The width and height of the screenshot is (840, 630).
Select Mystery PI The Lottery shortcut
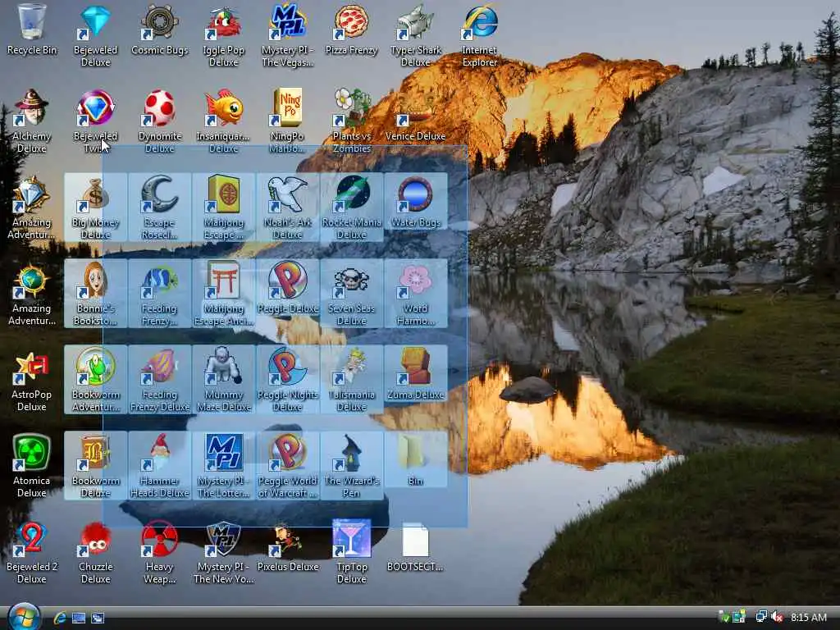[223, 466]
